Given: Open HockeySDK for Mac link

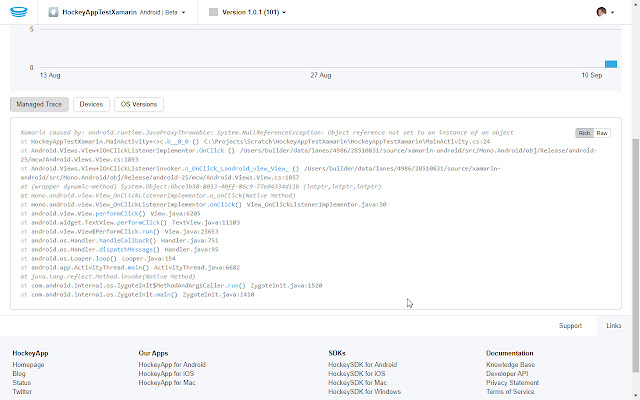Looking at the screenshot, I should click(x=358, y=382).
